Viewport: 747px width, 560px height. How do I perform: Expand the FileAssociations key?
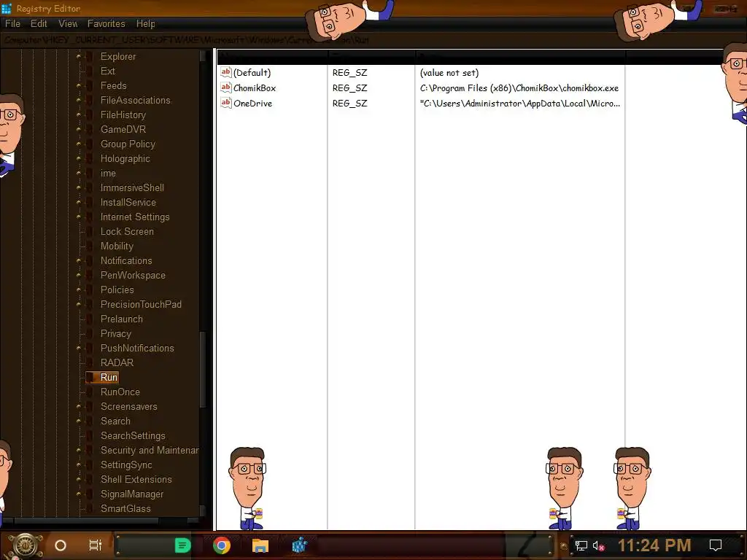tap(79, 100)
